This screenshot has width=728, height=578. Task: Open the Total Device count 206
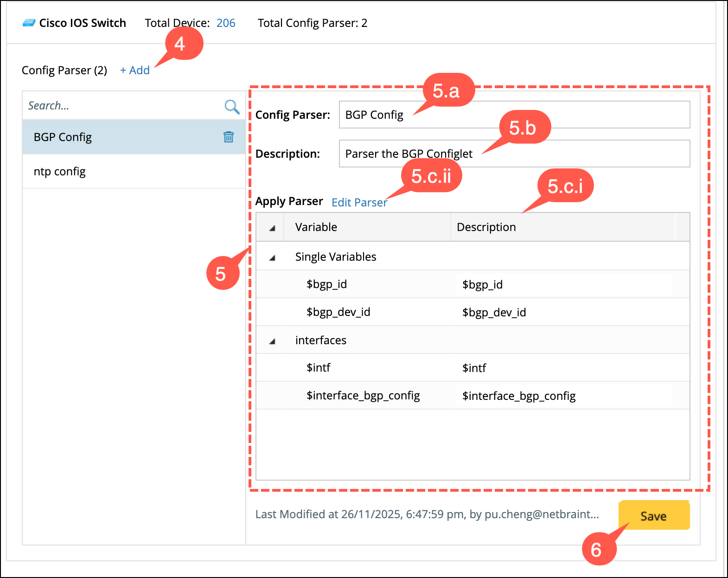226,23
